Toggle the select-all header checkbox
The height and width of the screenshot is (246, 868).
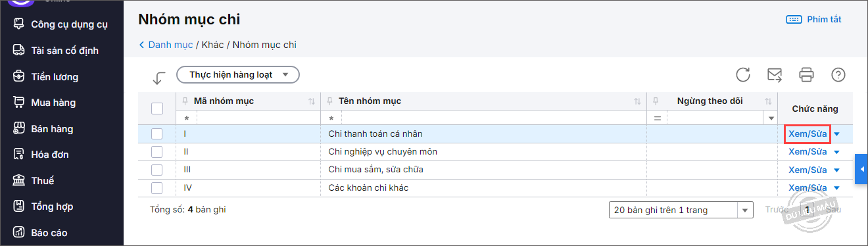click(x=157, y=109)
